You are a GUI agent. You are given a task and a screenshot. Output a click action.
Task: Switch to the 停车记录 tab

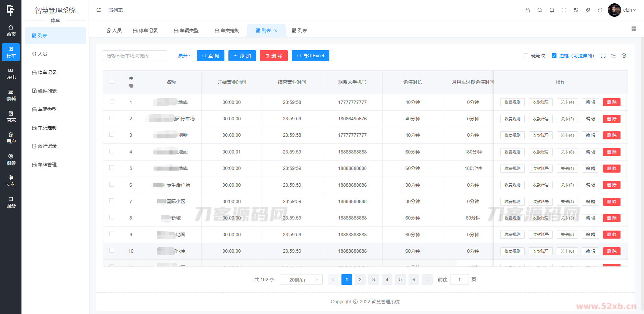145,30
